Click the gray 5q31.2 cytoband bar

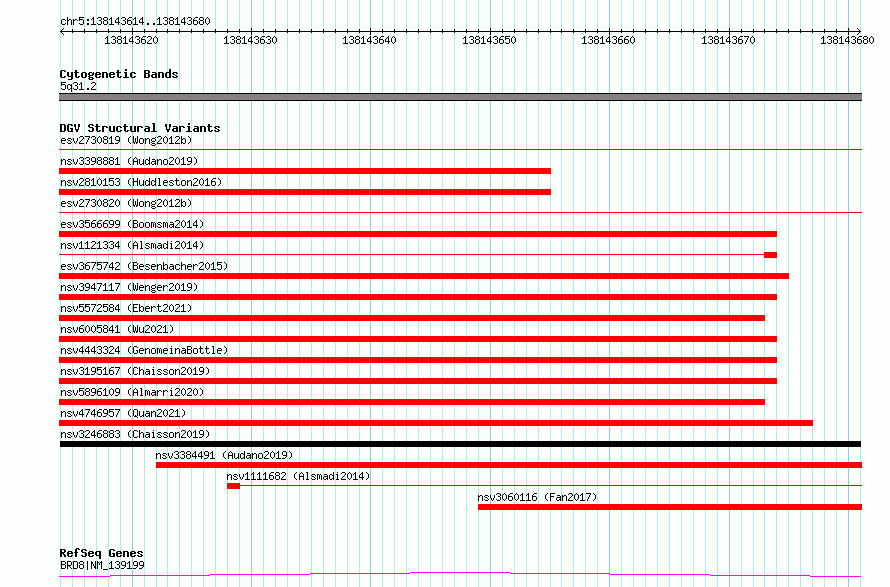[460, 97]
